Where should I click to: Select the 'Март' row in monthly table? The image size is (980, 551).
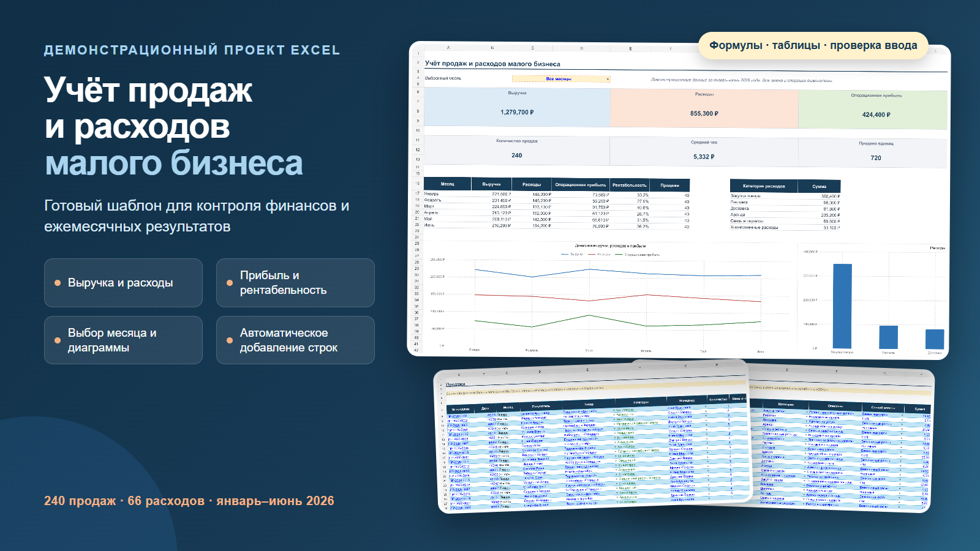click(x=557, y=207)
